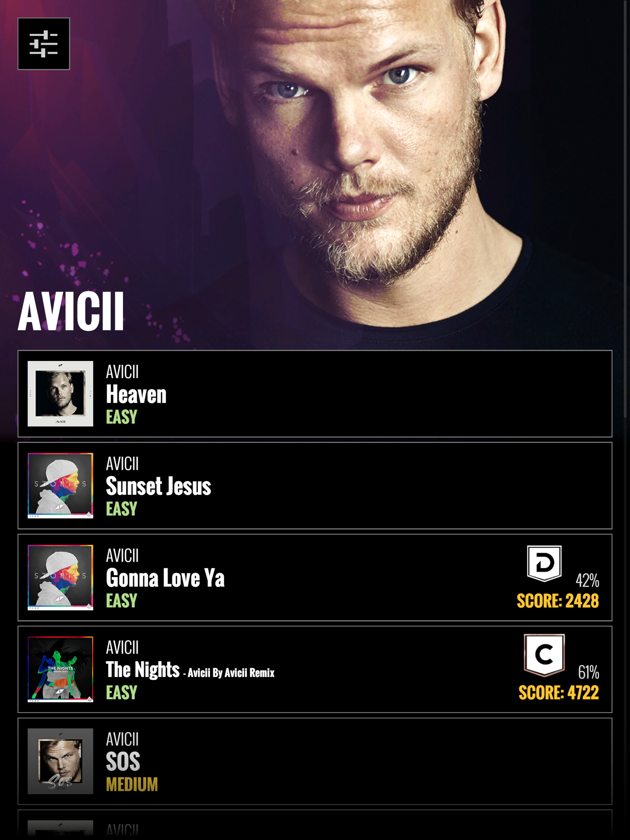Image resolution: width=630 pixels, height=840 pixels.
Task: Open the Sunset Jesus album artwork
Action: pos(60,485)
